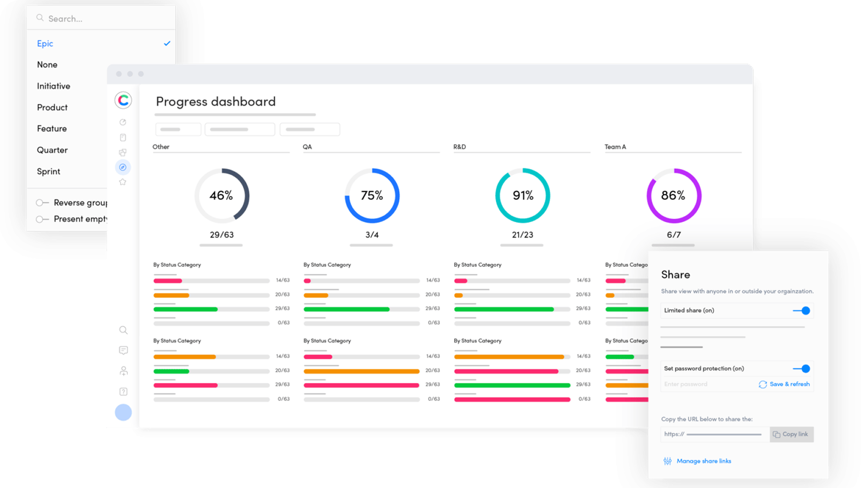The width and height of the screenshot is (868, 488).
Task: Open the middle filter dropdown under dashboard title
Action: point(240,129)
